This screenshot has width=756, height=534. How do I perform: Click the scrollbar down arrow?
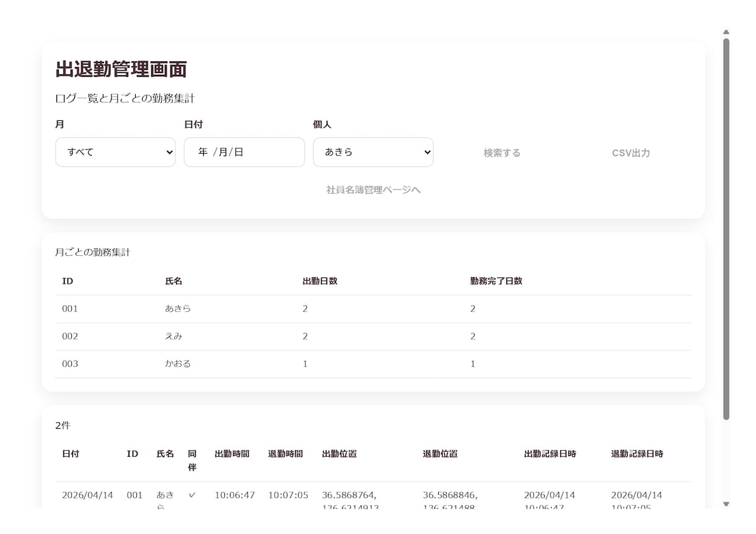point(726,504)
